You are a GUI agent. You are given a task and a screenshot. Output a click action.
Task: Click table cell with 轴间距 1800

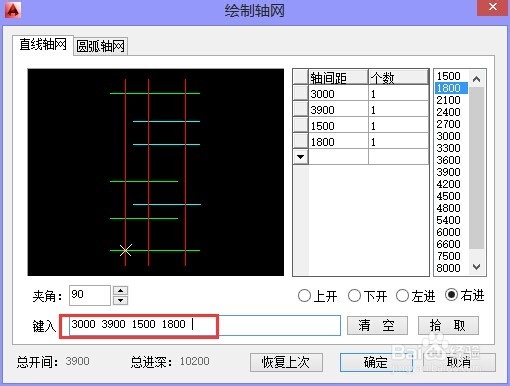(338, 142)
